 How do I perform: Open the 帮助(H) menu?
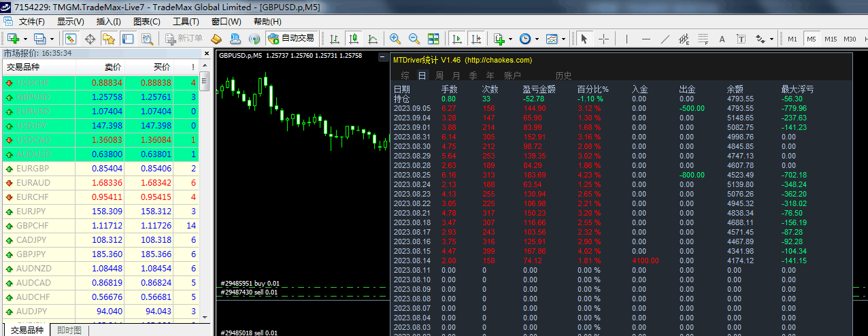pos(267,21)
